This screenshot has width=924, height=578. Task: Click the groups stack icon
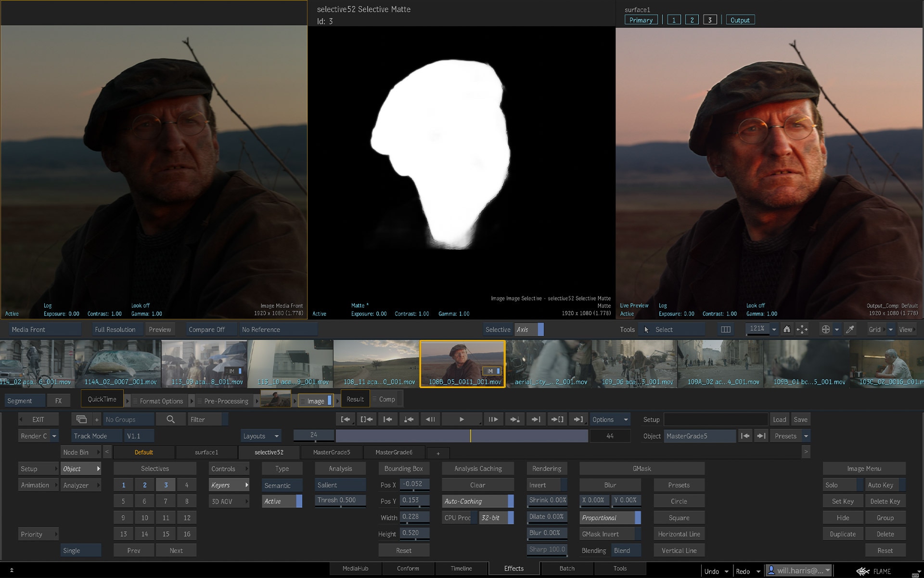(x=81, y=420)
